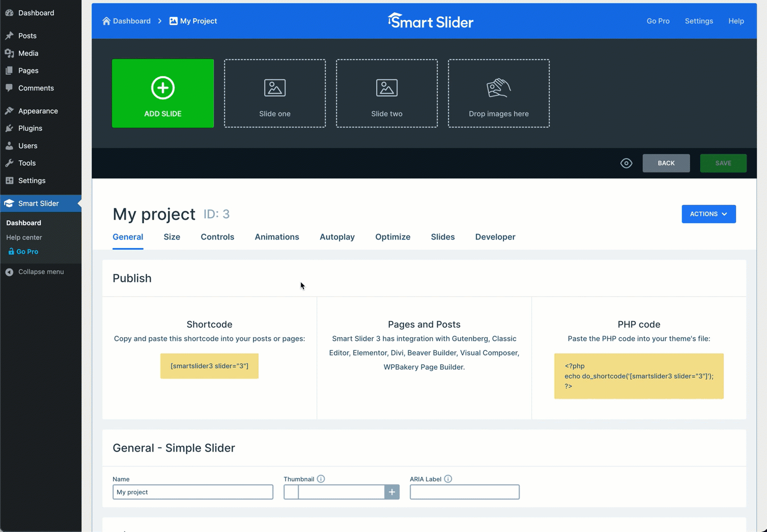767x532 pixels.
Task: Click the Slide one label text
Action: [x=275, y=113]
